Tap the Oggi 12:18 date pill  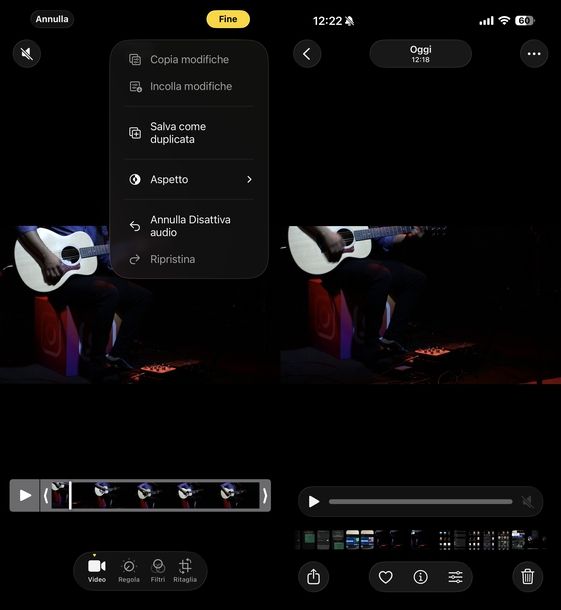[421, 54]
